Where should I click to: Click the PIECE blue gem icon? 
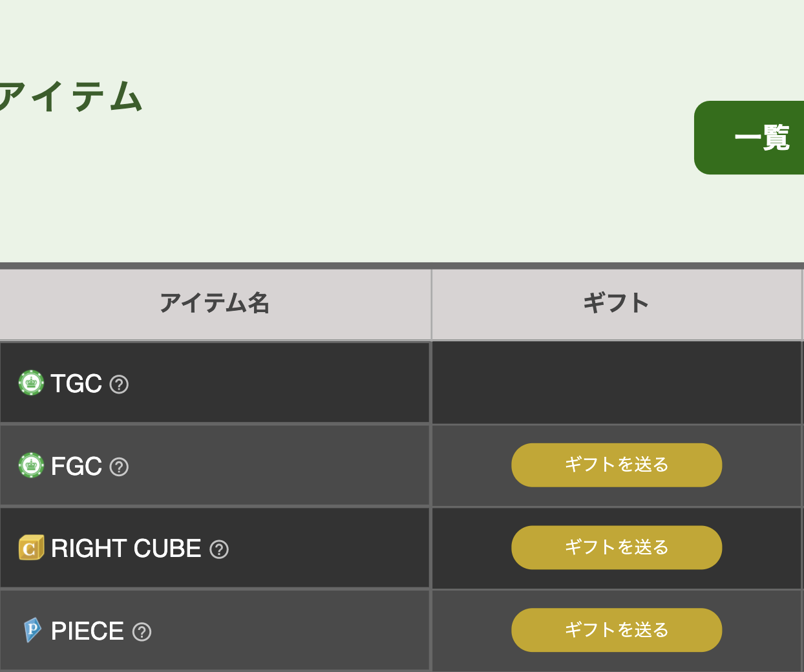32,630
